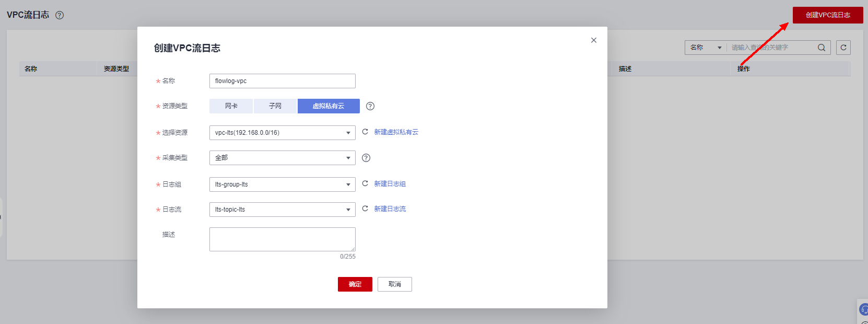
Task: Click help icon beside collection type dropdown
Action: pyautogui.click(x=366, y=158)
